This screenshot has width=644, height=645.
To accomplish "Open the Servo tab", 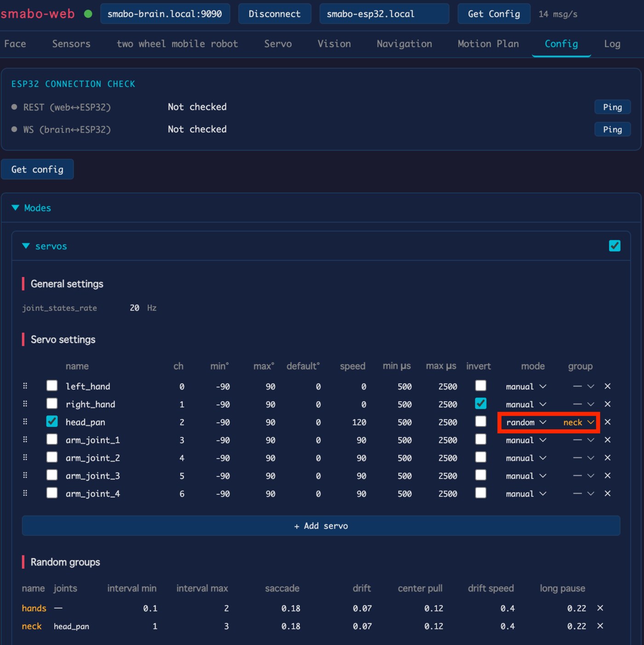I will tap(278, 44).
